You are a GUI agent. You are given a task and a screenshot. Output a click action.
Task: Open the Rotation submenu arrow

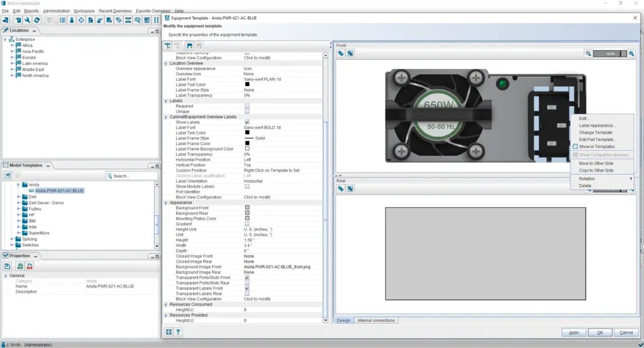[x=631, y=178]
